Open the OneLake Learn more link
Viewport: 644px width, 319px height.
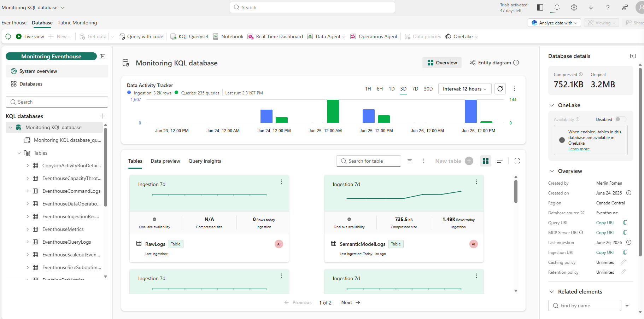579,149
